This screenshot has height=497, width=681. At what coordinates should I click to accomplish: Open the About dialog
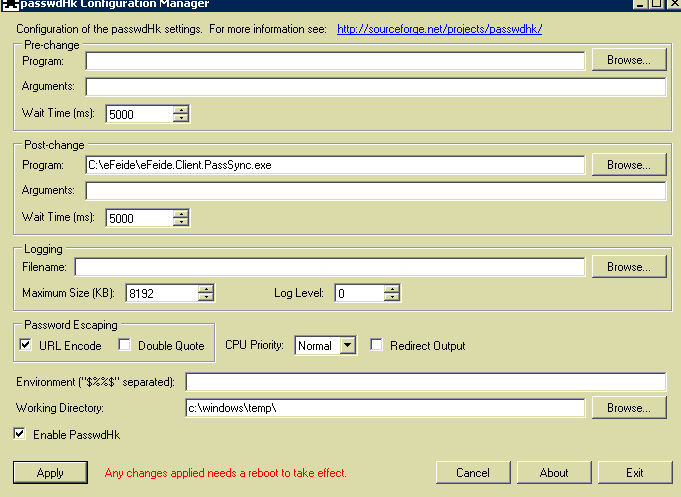point(554,473)
